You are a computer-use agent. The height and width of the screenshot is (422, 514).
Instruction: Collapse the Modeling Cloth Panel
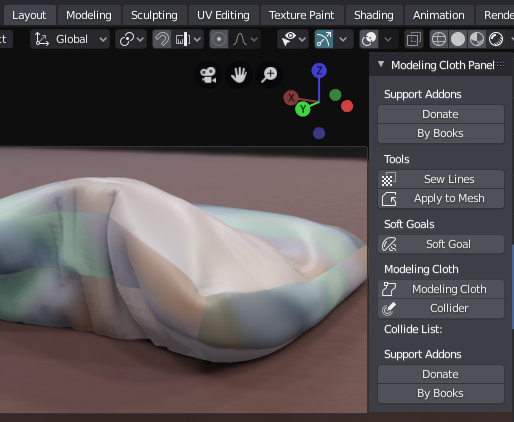pos(381,64)
